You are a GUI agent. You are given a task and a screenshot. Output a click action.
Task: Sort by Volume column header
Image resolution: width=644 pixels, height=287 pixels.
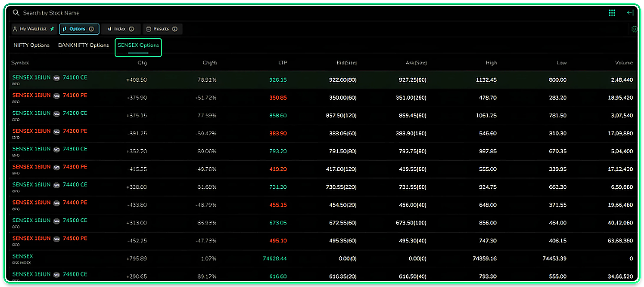click(x=624, y=63)
